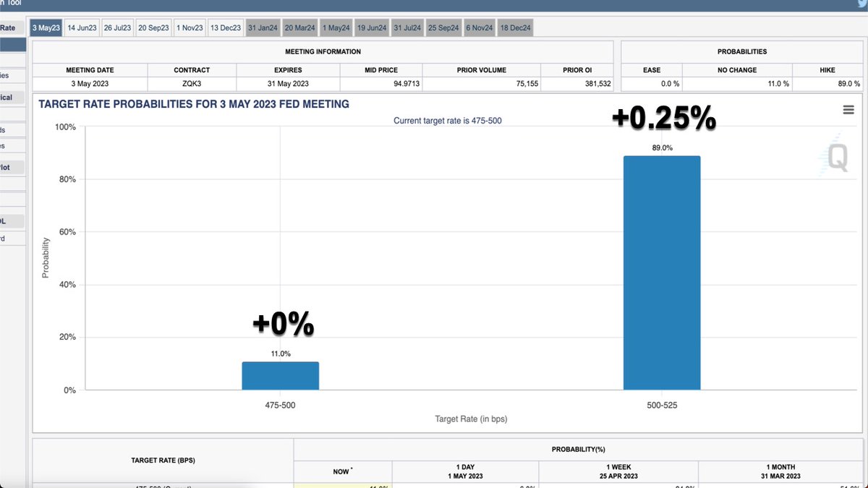
Task: Switch to the 25 Sep24 meeting tab
Action: click(443, 28)
